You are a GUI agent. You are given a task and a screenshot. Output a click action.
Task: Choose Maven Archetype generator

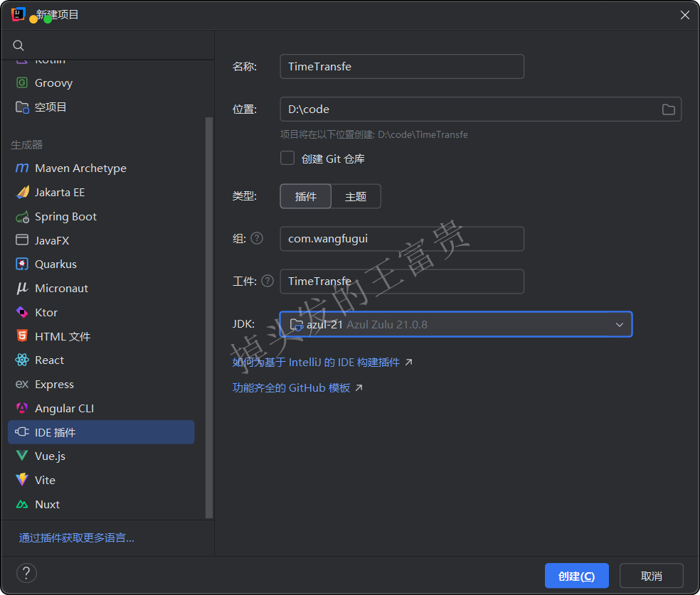(101, 168)
